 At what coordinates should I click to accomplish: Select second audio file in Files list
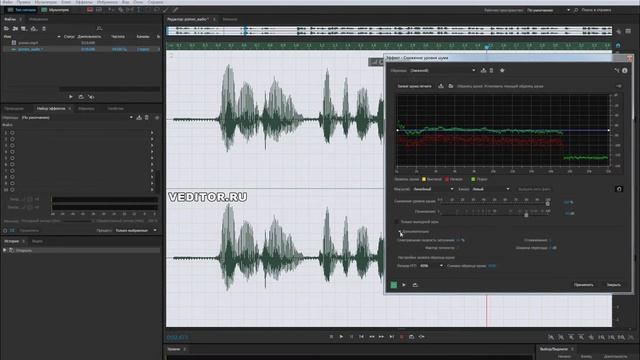click(81, 49)
